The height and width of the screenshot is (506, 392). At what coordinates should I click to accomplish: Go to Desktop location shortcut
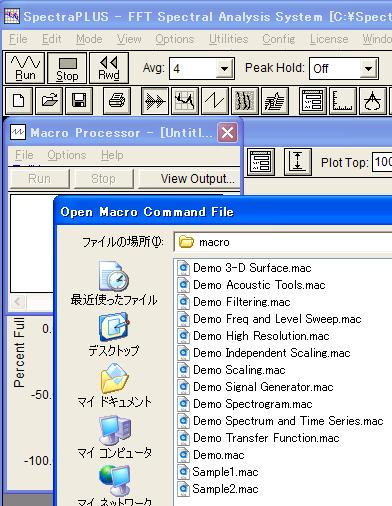[114, 335]
